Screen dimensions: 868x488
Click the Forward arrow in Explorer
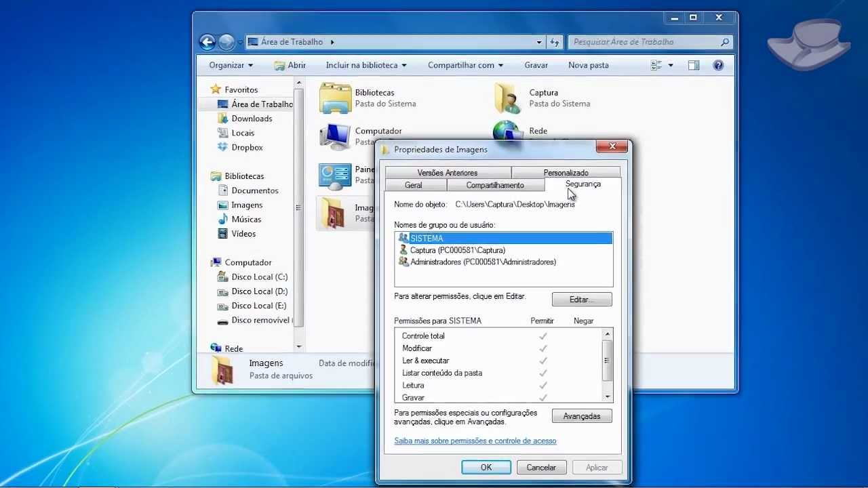coord(226,42)
